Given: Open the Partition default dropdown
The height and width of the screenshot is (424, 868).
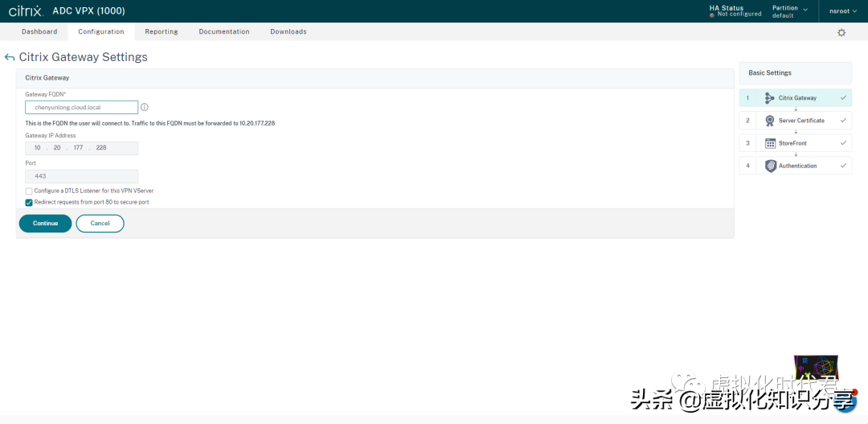Looking at the screenshot, I should [790, 11].
